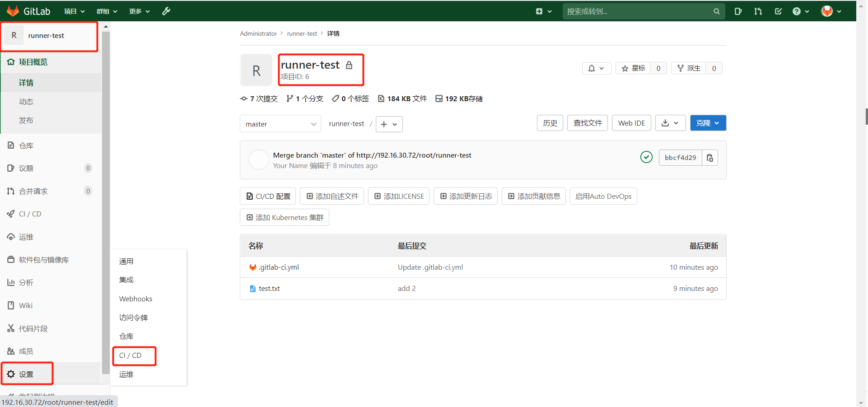Click 添加贡献信息 button
868x407 pixels.
click(x=534, y=196)
